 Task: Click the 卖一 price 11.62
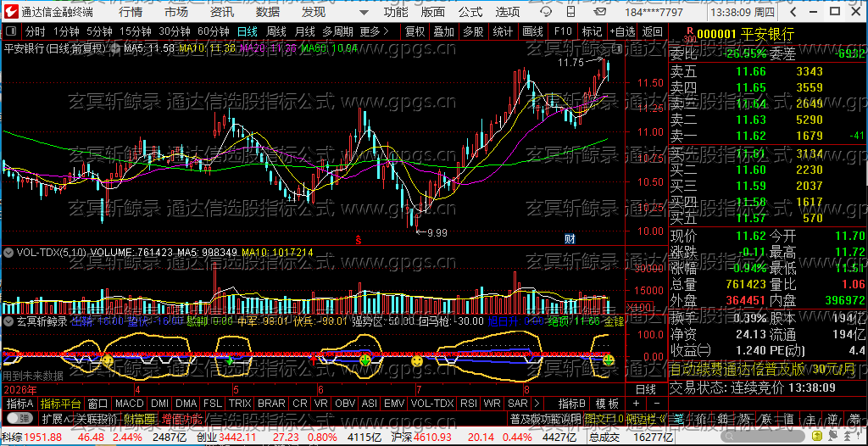click(751, 135)
